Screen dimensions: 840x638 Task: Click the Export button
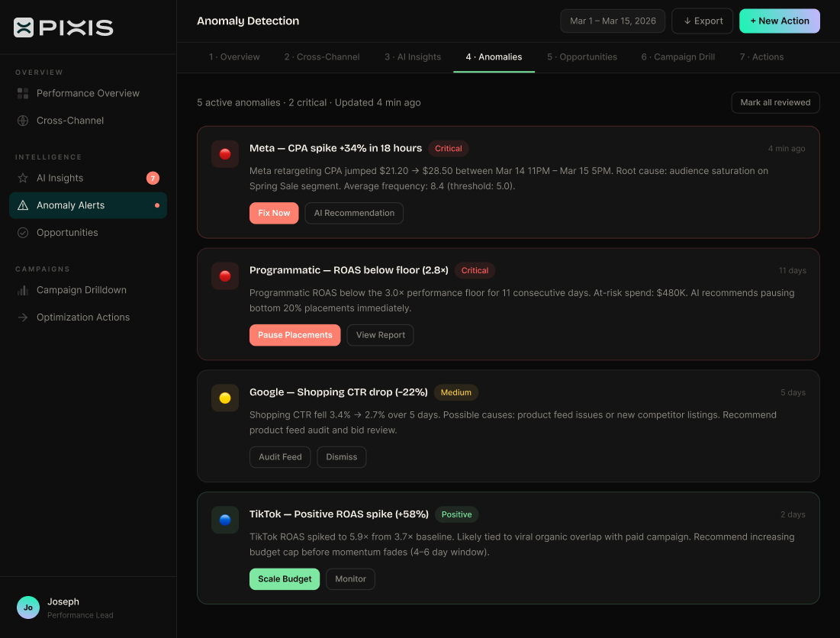point(702,21)
